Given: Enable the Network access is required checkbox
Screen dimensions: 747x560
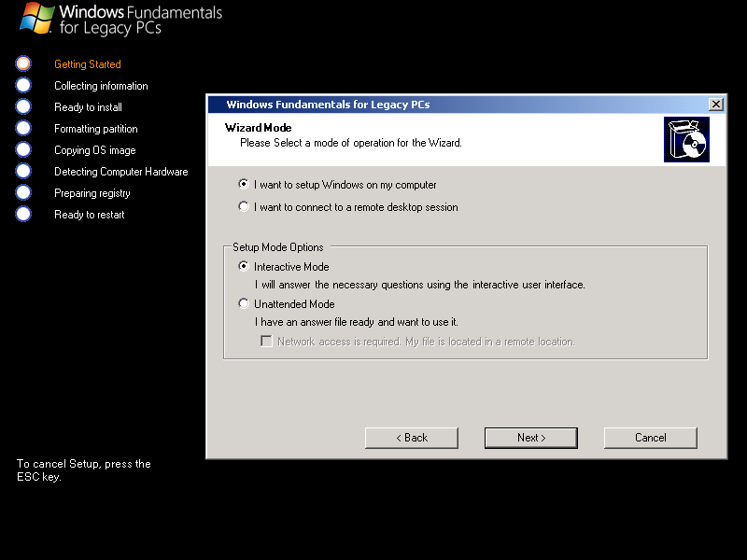Looking at the screenshot, I should coord(266,342).
